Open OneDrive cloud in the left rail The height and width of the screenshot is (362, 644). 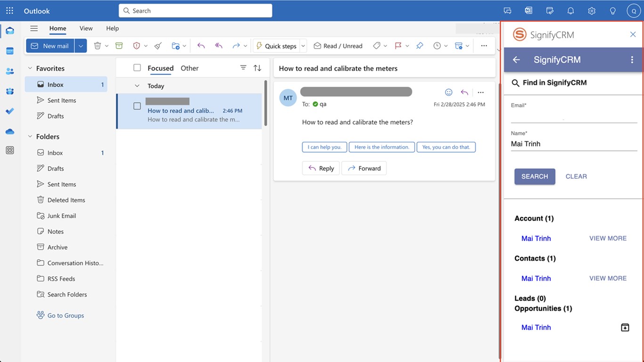click(10, 132)
